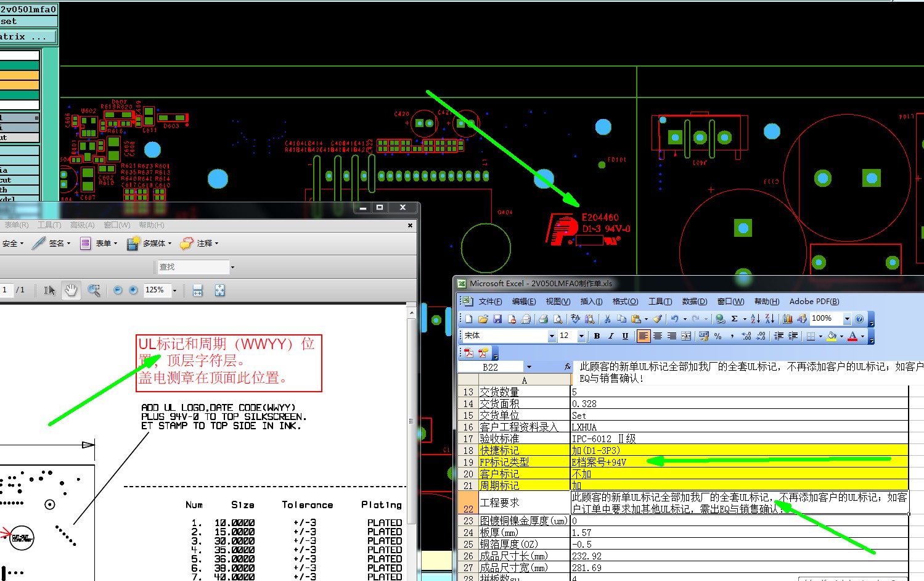Click the Excel paste icon

[x=636, y=319]
